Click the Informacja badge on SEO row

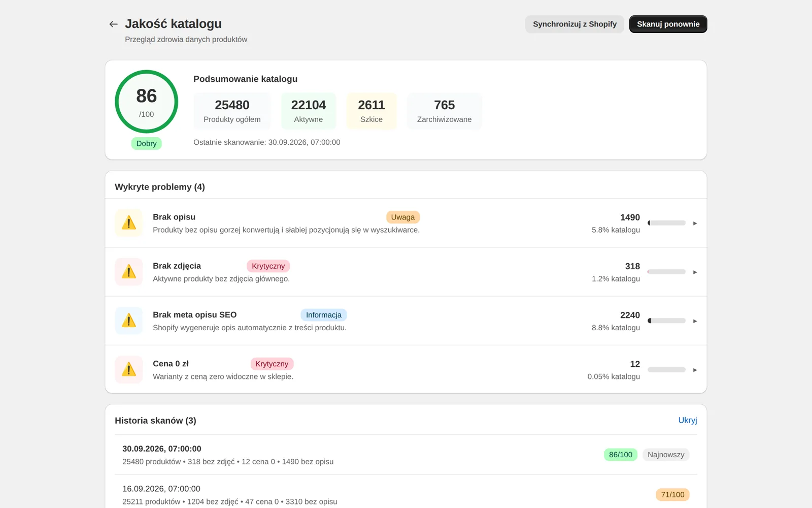324,314
